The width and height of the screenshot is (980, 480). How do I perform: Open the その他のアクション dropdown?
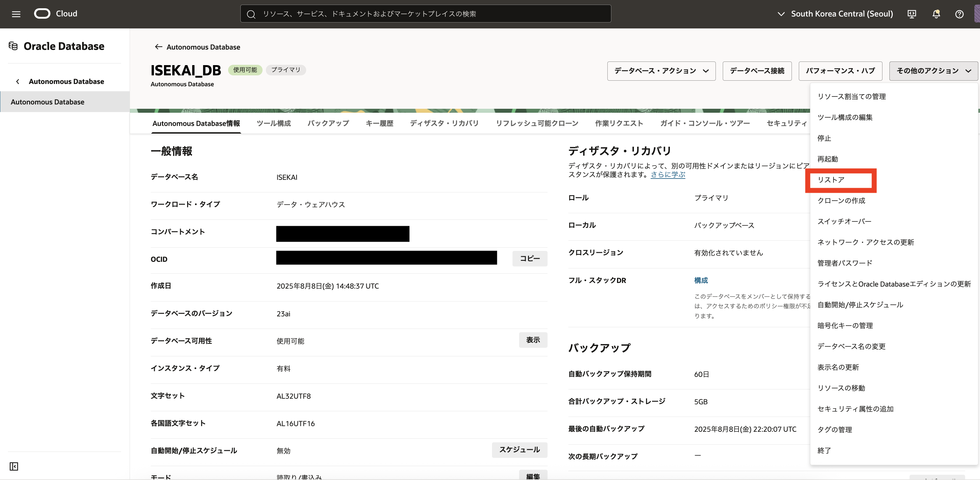tap(933, 71)
